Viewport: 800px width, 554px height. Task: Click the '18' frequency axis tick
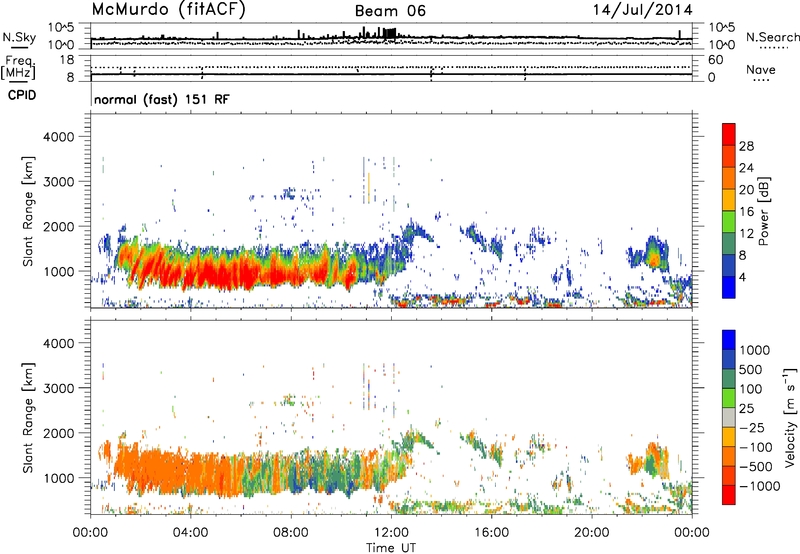[x=66, y=60]
